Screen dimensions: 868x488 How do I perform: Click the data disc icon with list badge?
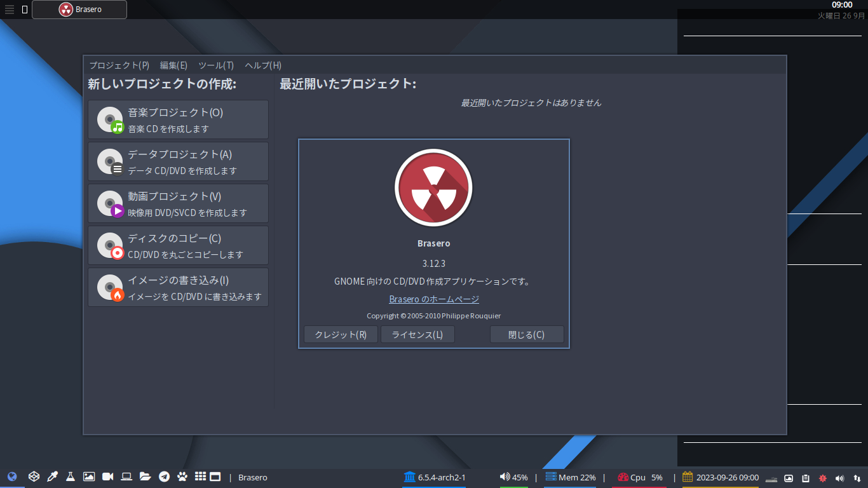point(110,161)
